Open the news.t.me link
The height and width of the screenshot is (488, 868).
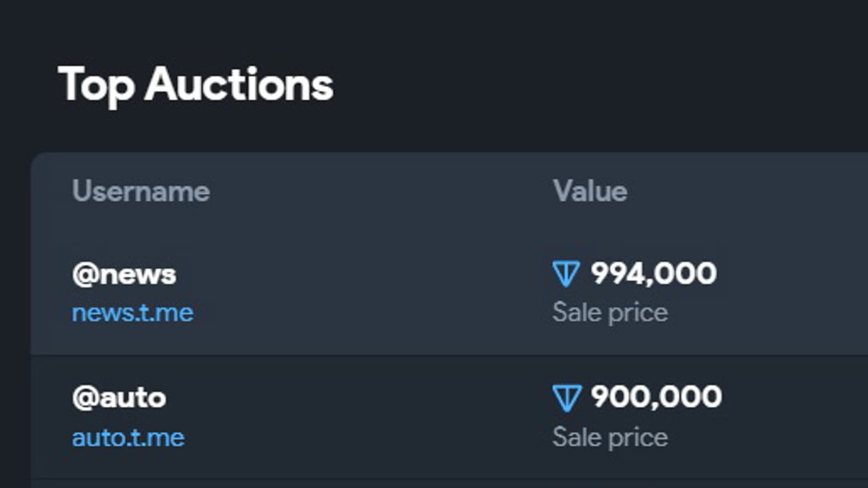(133, 313)
